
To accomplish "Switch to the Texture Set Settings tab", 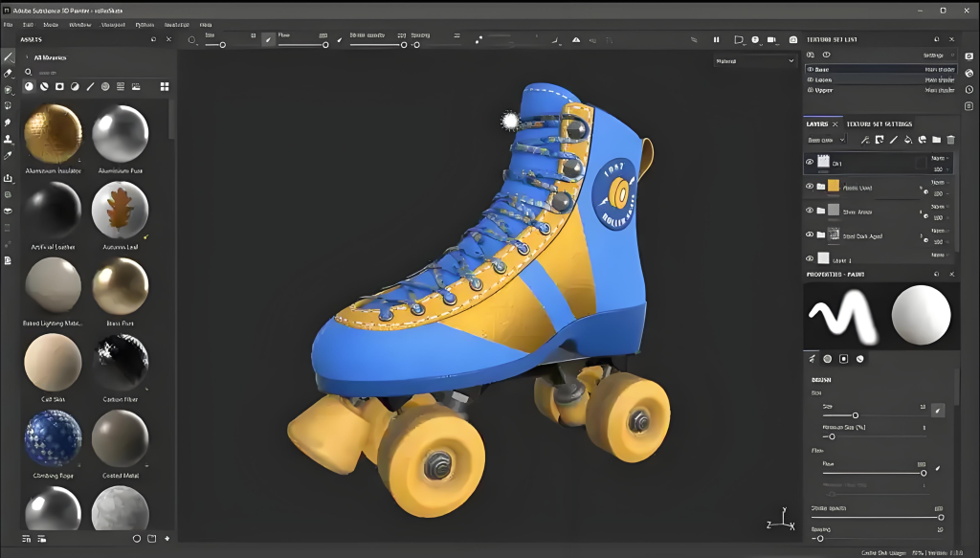I will (x=879, y=123).
